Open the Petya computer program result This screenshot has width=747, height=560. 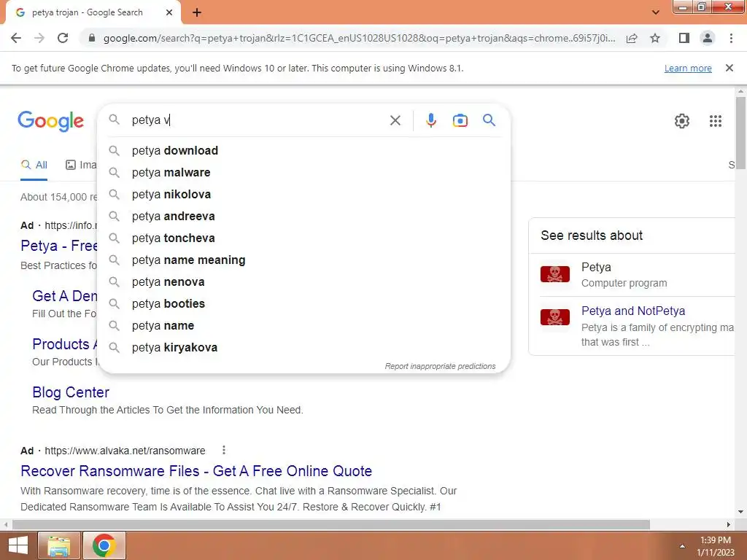point(595,267)
